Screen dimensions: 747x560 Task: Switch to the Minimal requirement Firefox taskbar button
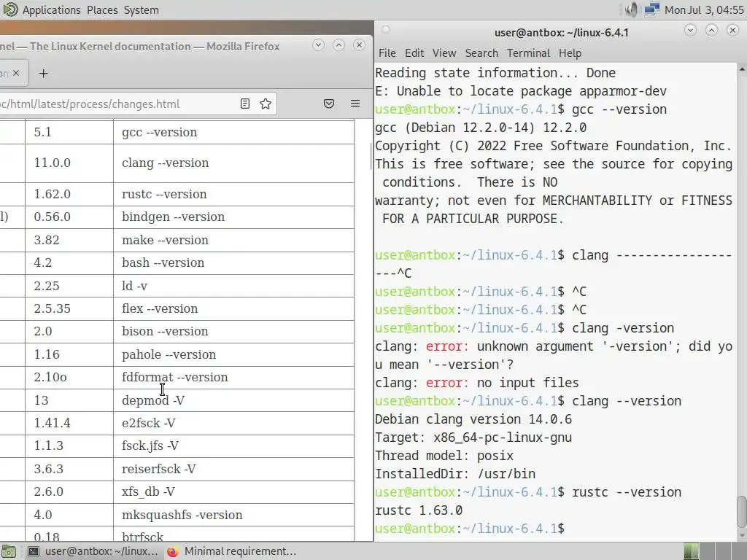(x=232, y=551)
